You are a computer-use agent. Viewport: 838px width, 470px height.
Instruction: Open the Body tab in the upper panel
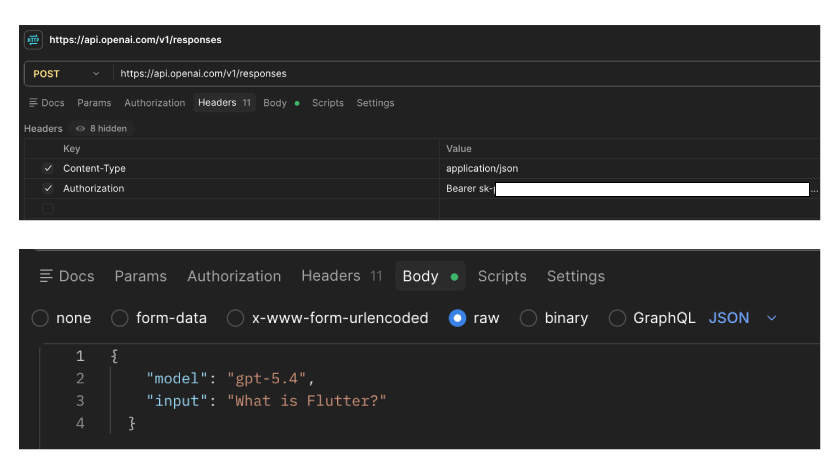point(281,103)
